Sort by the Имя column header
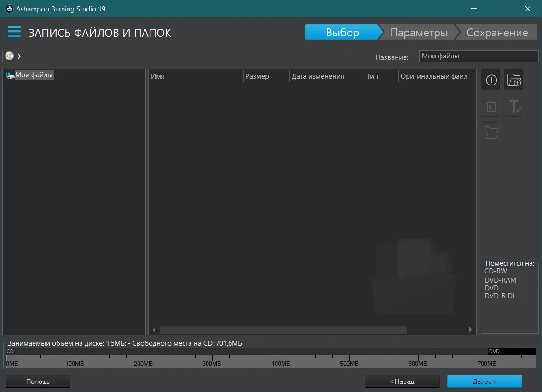This screenshot has width=542, height=392. [196, 76]
